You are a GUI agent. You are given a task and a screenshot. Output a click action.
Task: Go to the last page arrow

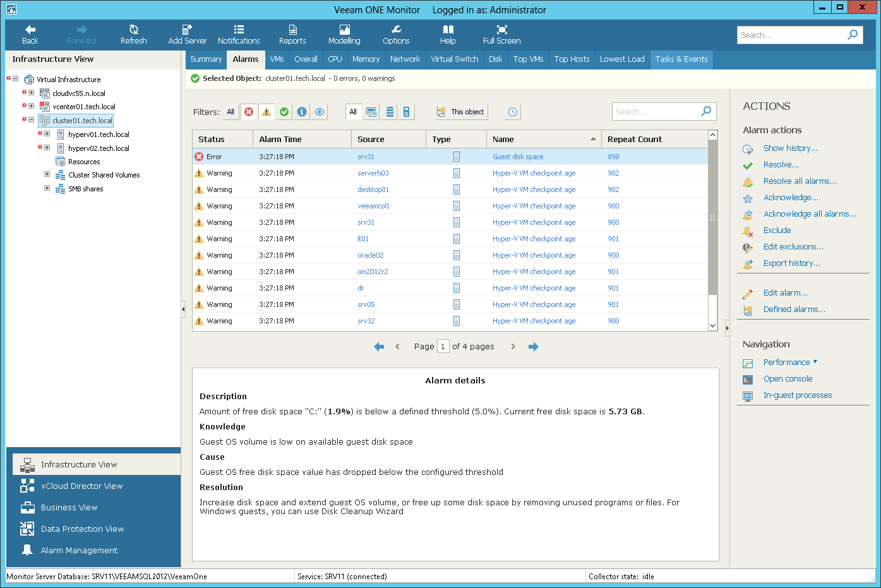[534, 347]
